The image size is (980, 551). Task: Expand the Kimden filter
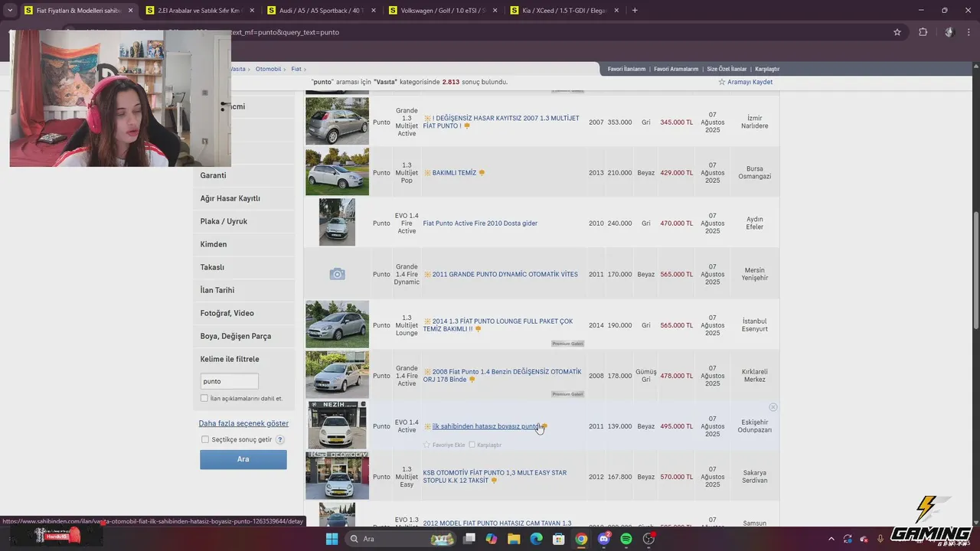click(x=244, y=244)
